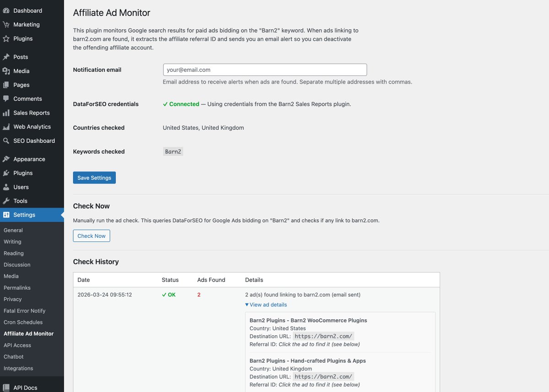The height and width of the screenshot is (392, 549).
Task: Click the Web Analytics chart icon
Action: [x=6, y=127]
